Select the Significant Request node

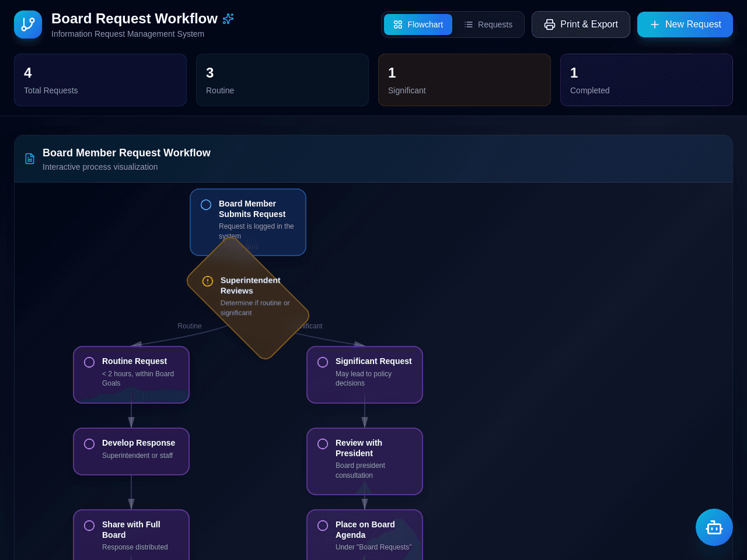click(365, 374)
